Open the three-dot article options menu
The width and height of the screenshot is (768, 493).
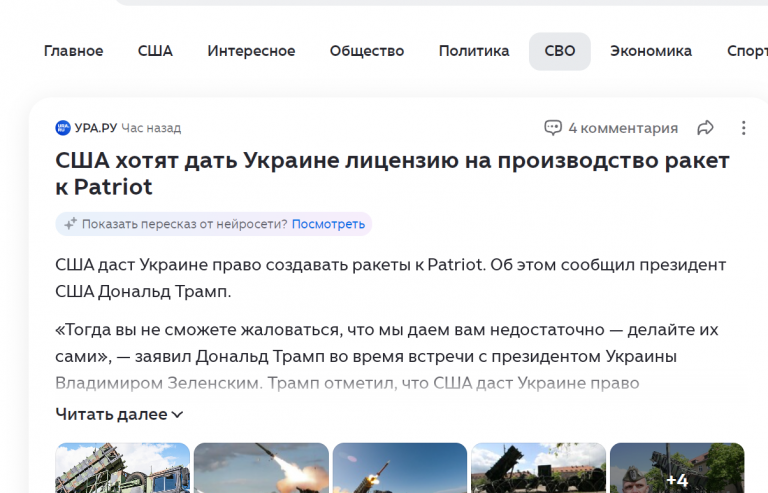pos(744,128)
